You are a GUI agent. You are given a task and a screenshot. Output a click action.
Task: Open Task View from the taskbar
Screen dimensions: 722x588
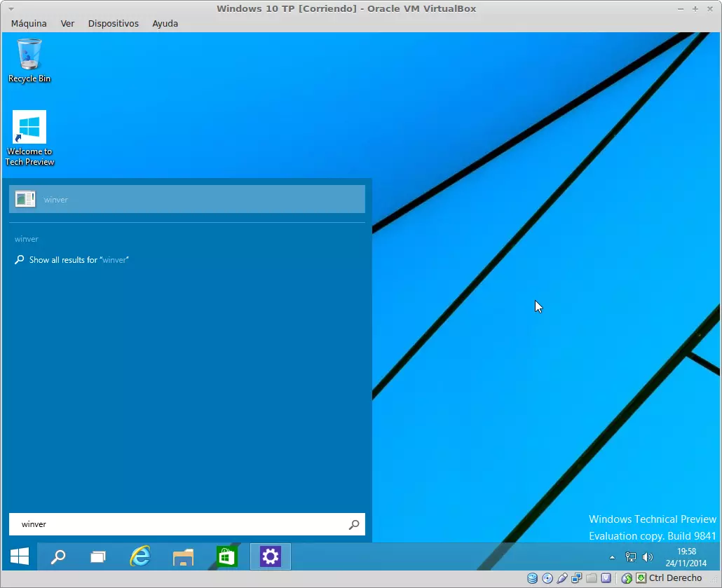(98, 557)
